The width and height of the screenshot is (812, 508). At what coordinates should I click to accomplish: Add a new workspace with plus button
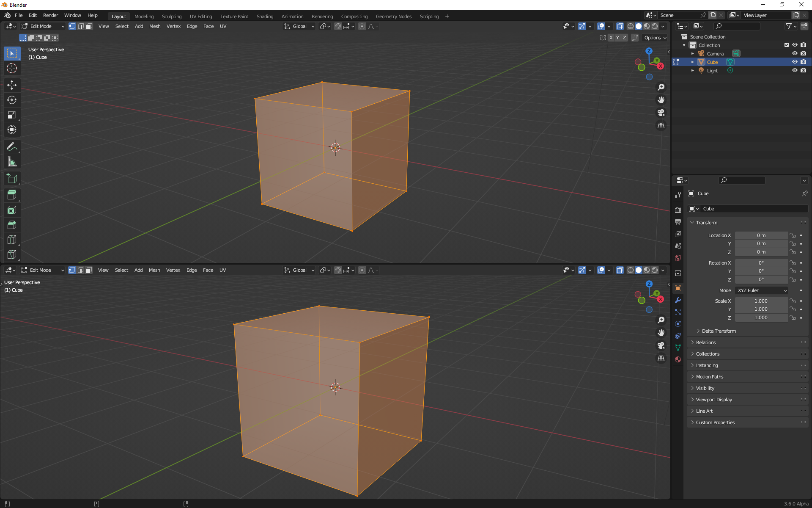(447, 17)
